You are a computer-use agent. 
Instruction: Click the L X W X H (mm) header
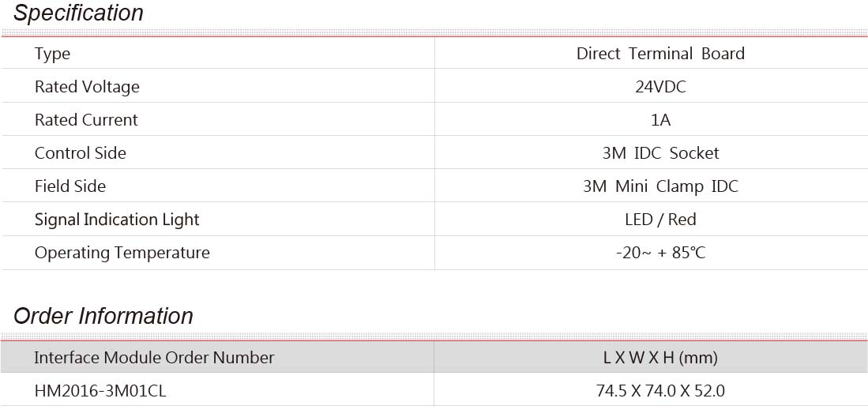[x=660, y=358]
